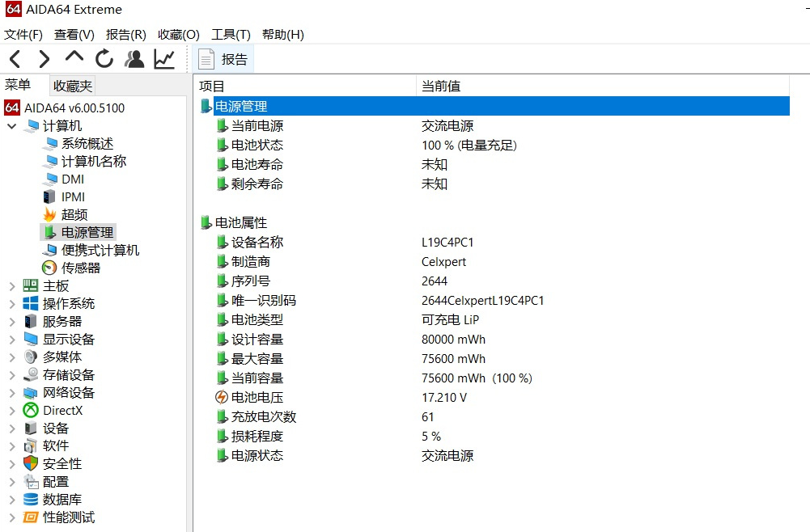Click the 服务器 server icon
This screenshot has width=810, height=532.
point(31,321)
